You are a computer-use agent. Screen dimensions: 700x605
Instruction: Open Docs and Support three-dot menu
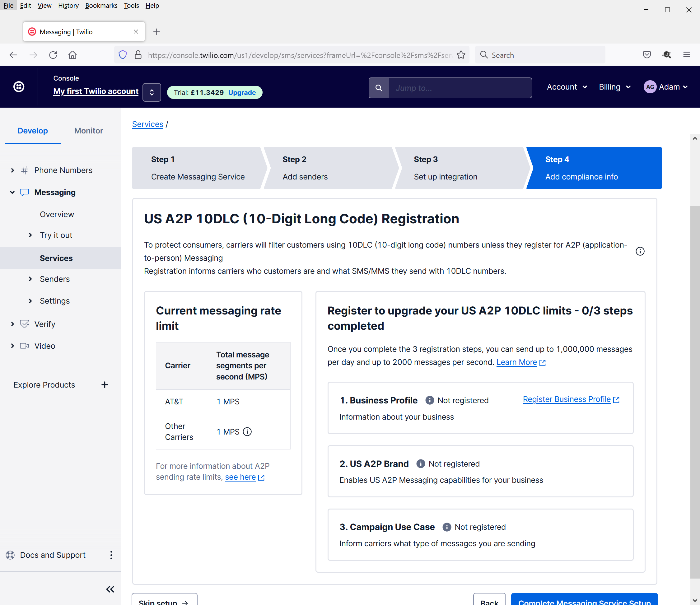(x=111, y=555)
